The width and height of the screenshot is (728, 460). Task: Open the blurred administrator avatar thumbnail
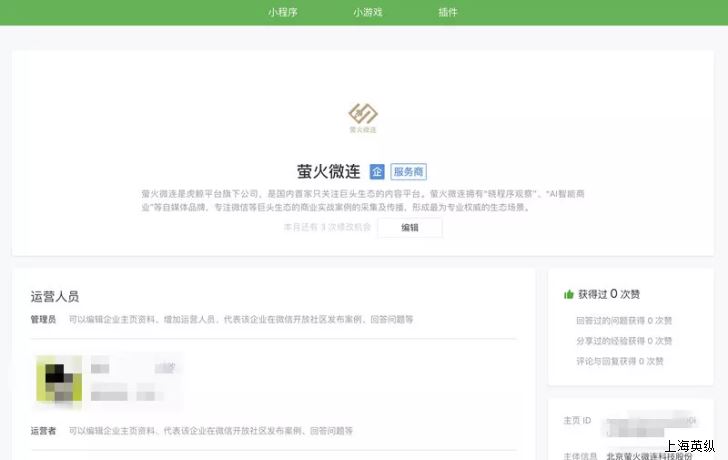click(59, 378)
